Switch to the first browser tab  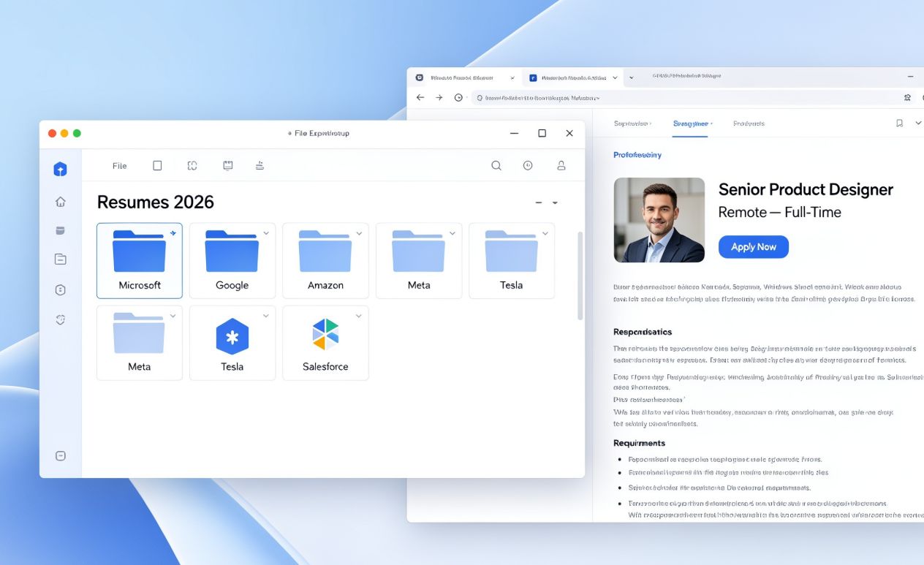click(x=463, y=77)
